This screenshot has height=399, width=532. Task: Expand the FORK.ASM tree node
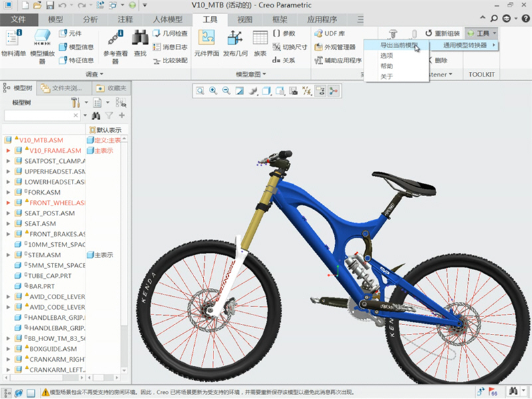[x=8, y=192]
